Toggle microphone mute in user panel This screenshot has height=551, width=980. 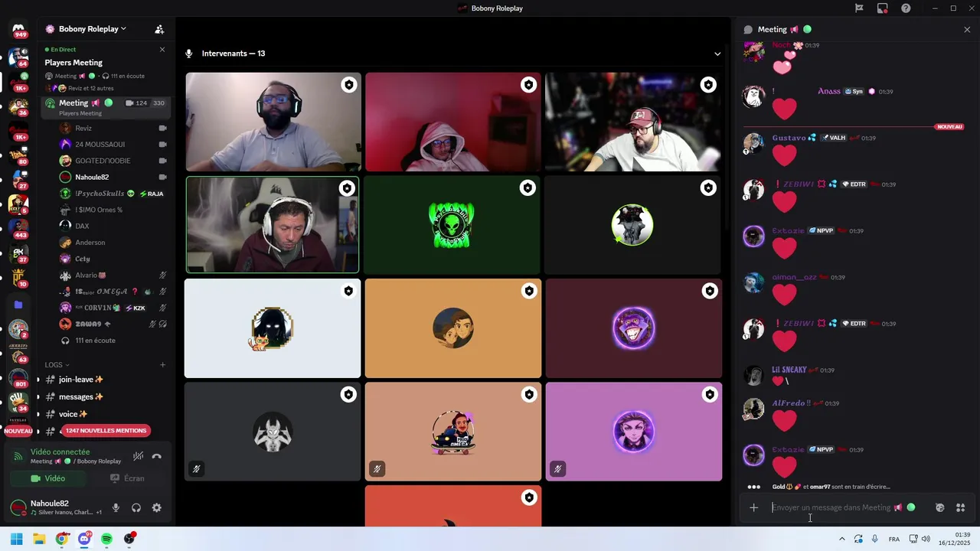pyautogui.click(x=116, y=507)
